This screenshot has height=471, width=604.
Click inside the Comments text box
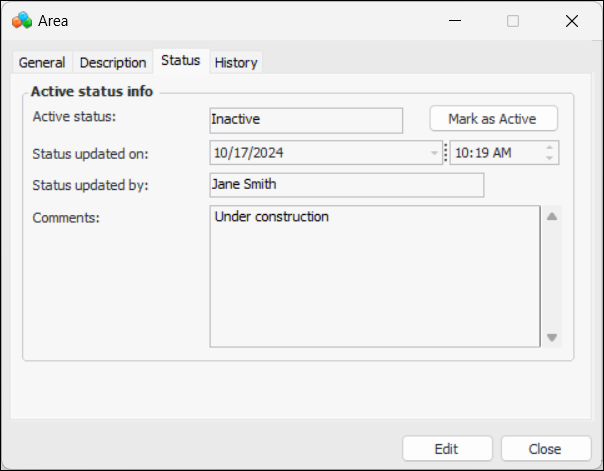[x=374, y=276]
